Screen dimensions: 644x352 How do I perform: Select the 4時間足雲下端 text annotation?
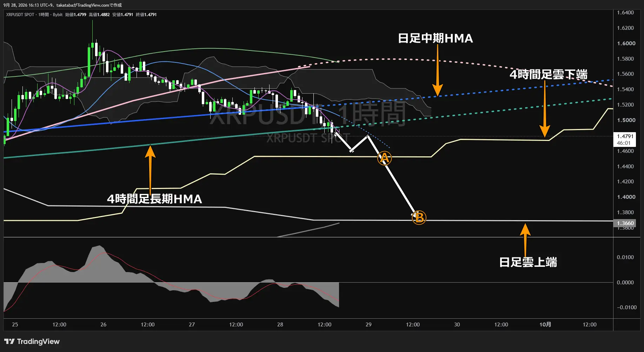click(x=549, y=74)
